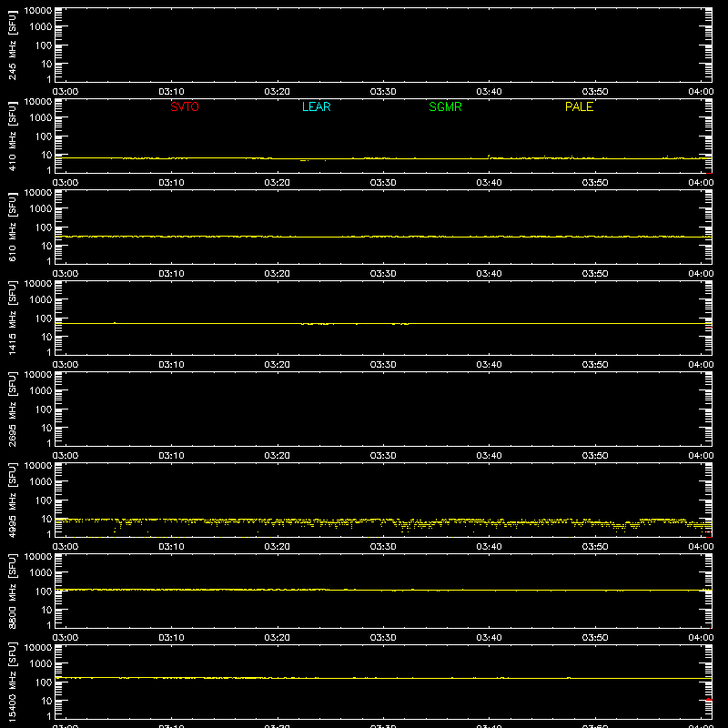Viewport: 728px width, 728px height.
Task: Click the 100 tick on 610 MHz panel
Action: point(44,227)
